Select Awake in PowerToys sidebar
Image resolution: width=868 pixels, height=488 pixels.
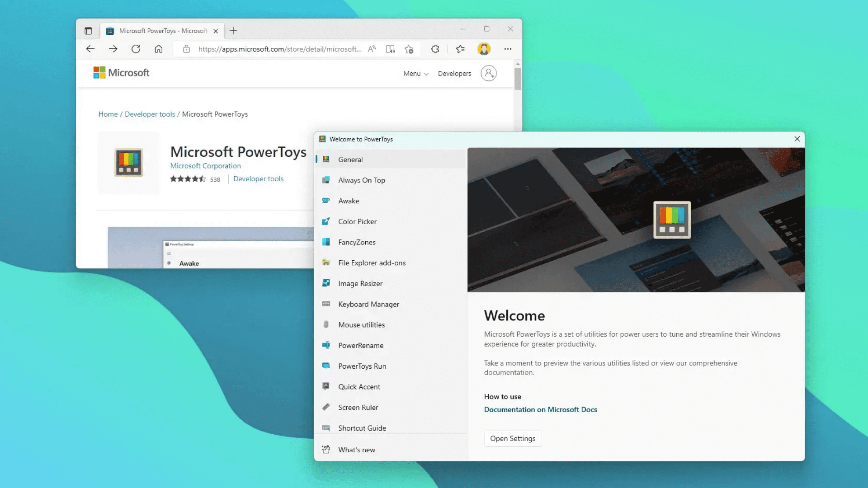(x=391, y=201)
